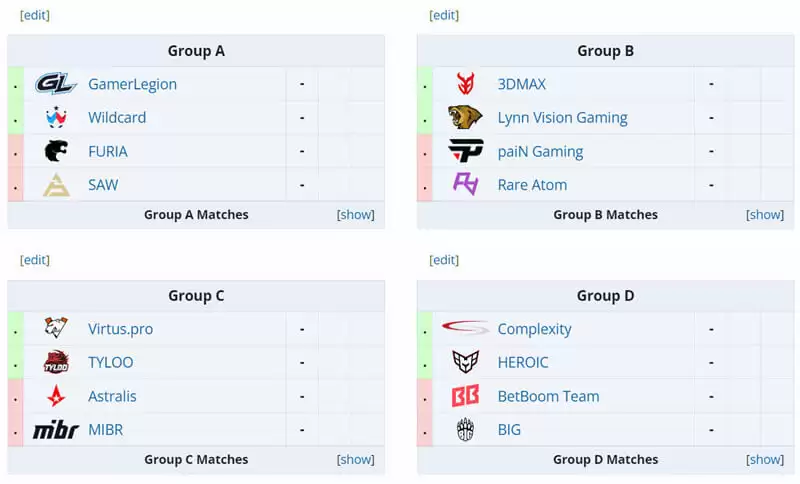800x484 pixels.
Task: Click the paiN Gaming logo icon
Action: point(465,151)
